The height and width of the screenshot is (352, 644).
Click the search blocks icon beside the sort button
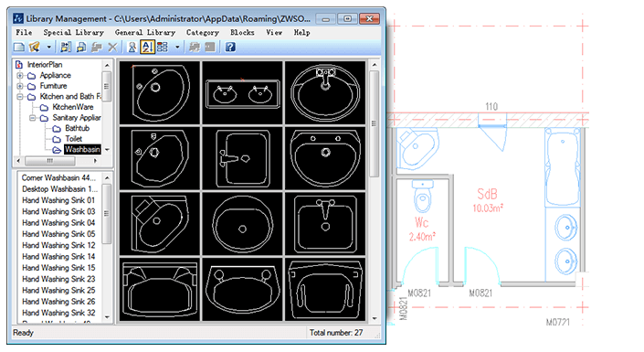pos(132,48)
